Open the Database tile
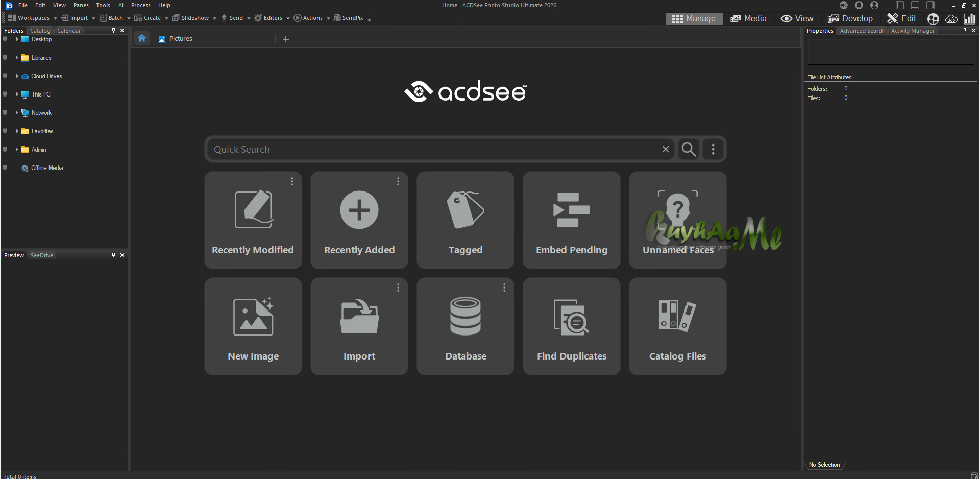The height and width of the screenshot is (479, 980). (x=465, y=326)
